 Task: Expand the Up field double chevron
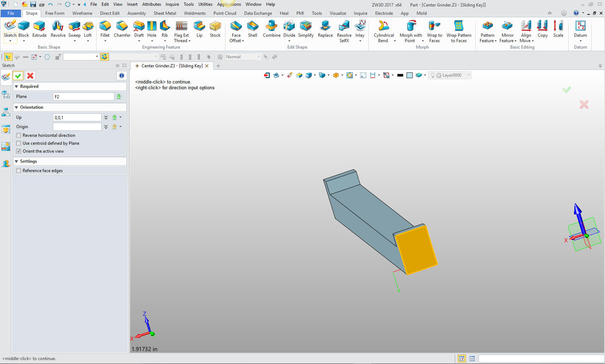tap(106, 117)
